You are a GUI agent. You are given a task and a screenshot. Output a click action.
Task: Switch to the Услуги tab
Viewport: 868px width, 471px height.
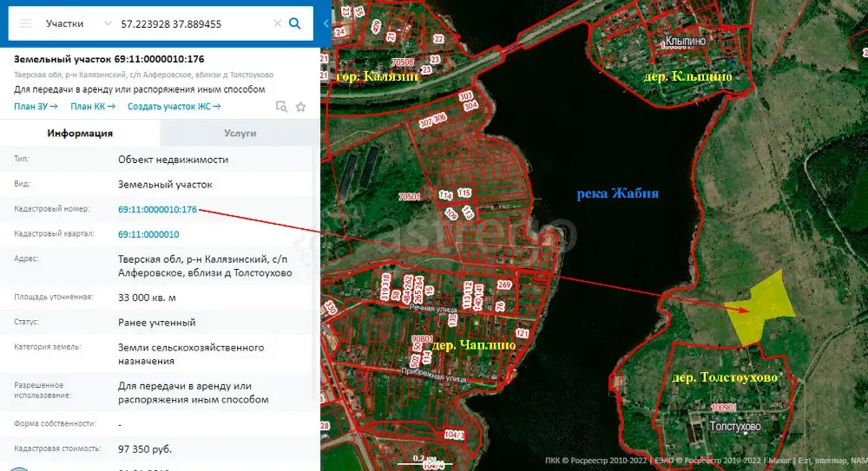click(240, 133)
